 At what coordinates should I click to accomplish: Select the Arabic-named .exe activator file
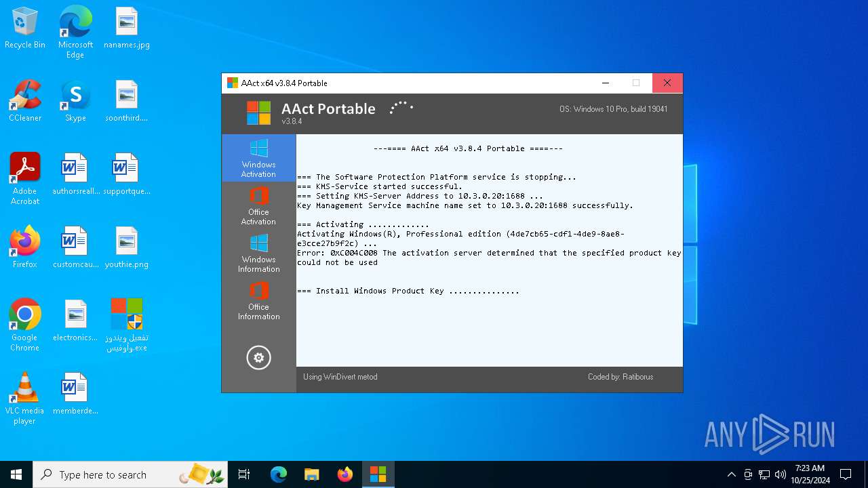pyautogui.click(x=127, y=325)
